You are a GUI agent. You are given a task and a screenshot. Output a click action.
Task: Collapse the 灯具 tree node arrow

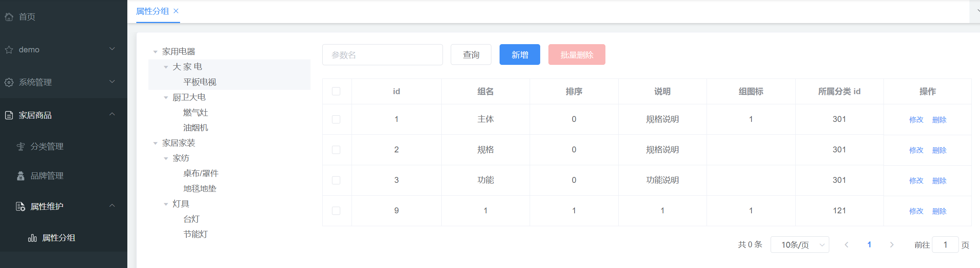[x=166, y=204]
